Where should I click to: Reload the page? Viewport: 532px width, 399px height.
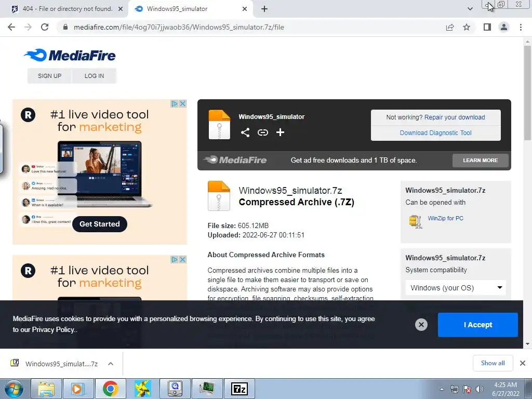click(x=45, y=27)
